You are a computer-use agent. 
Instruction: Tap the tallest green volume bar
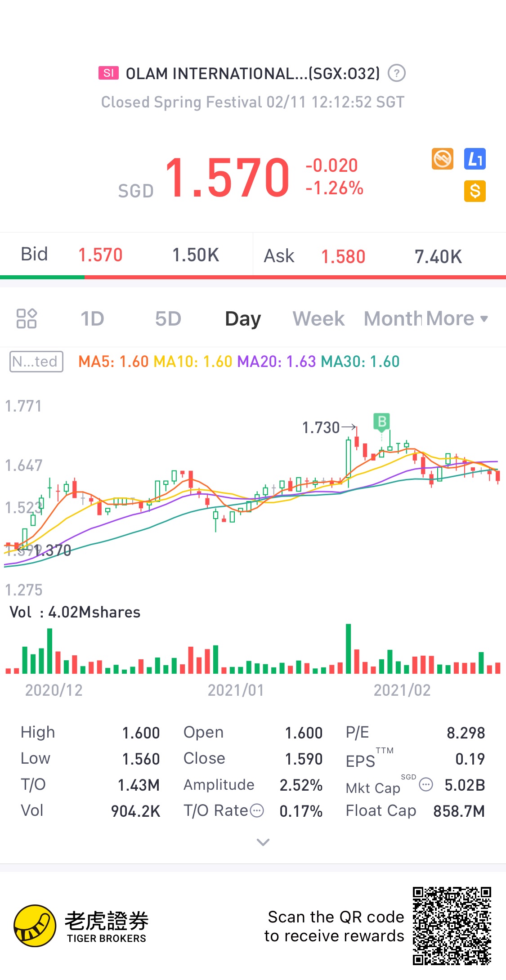(x=348, y=649)
